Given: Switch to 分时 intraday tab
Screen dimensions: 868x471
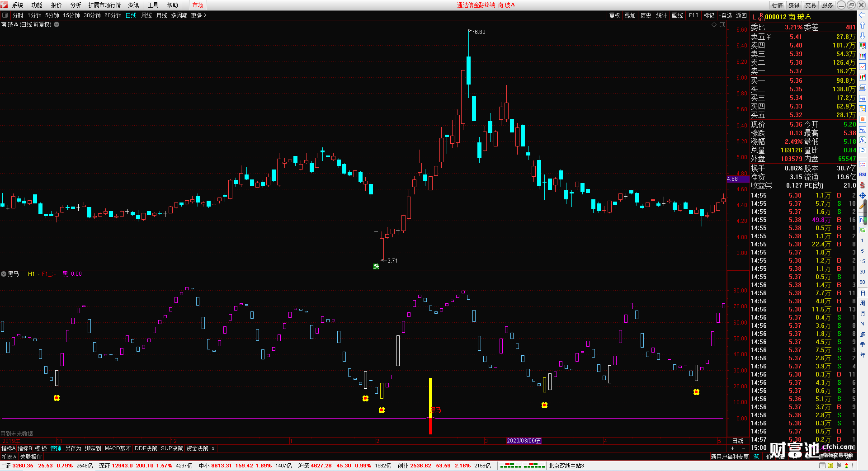Looking at the screenshot, I should click(18, 15).
